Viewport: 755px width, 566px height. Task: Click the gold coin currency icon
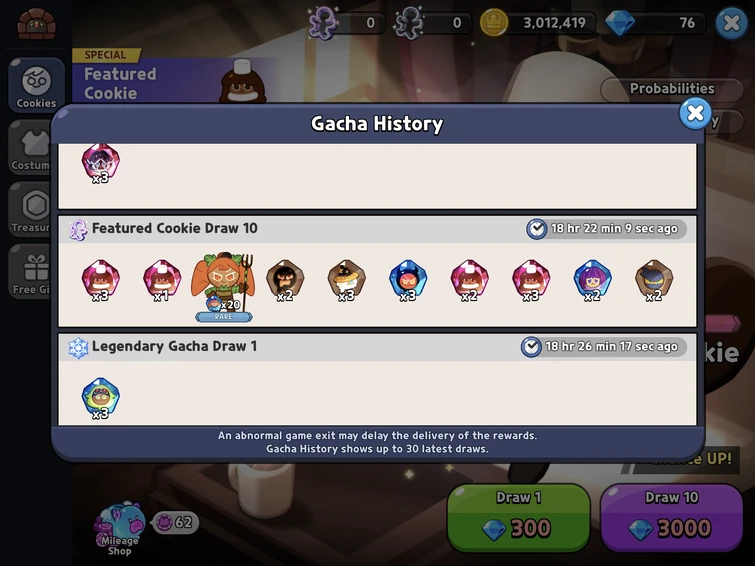(x=494, y=23)
